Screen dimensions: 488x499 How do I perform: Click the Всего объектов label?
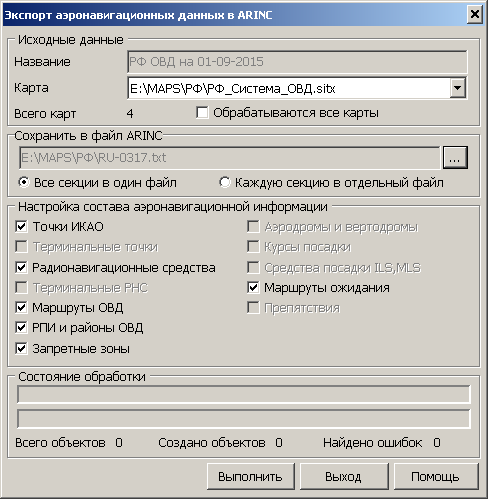point(60,443)
